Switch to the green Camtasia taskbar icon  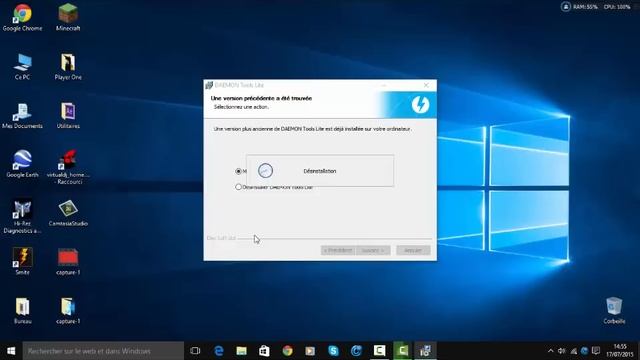[x=402, y=351]
